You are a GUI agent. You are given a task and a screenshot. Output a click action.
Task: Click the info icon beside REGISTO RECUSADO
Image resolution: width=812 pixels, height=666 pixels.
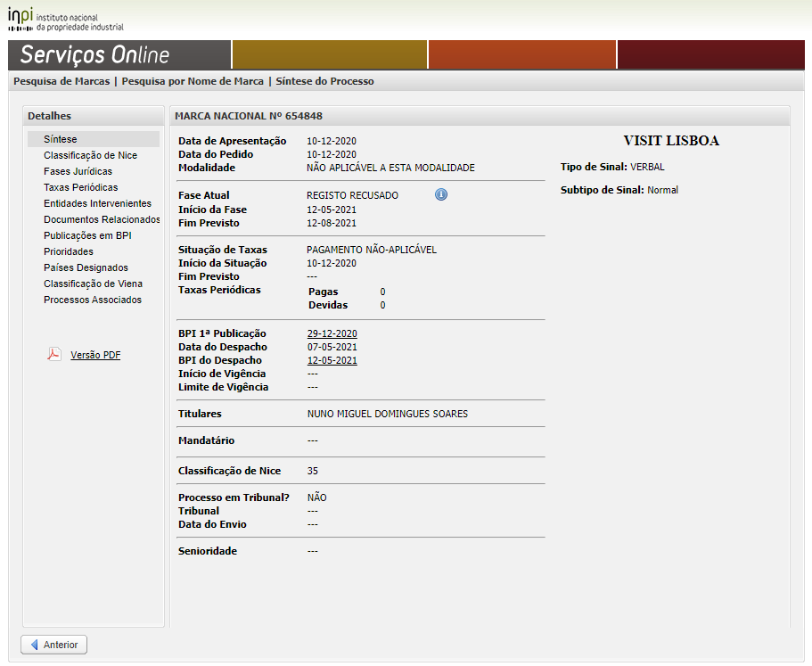point(440,194)
